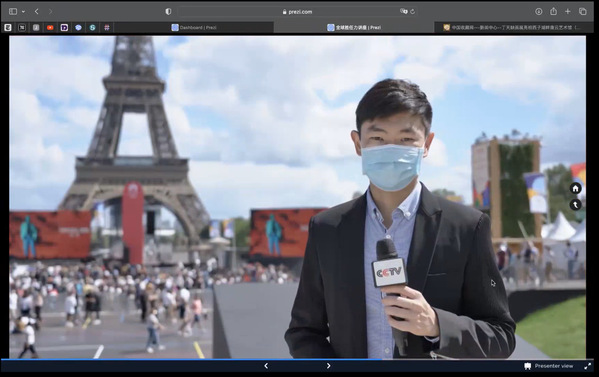Open the Share menu icon
Image resolution: width=599 pixels, height=377 pixels.
point(553,11)
